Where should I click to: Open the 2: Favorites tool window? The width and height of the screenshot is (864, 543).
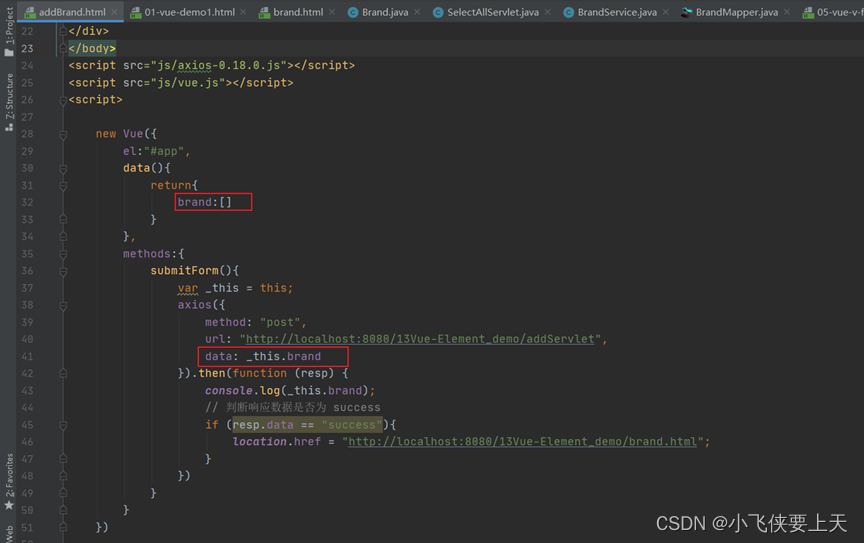[9, 475]
